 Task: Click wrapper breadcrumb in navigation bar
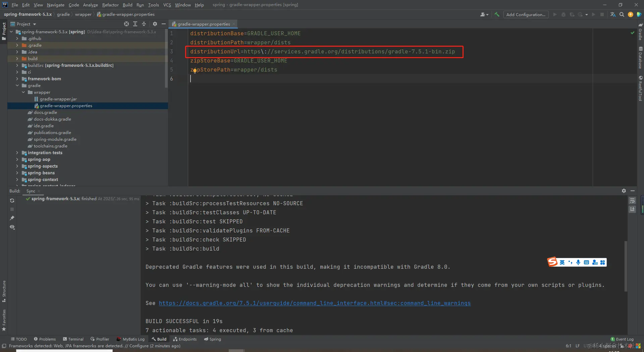tap(83, 14)
